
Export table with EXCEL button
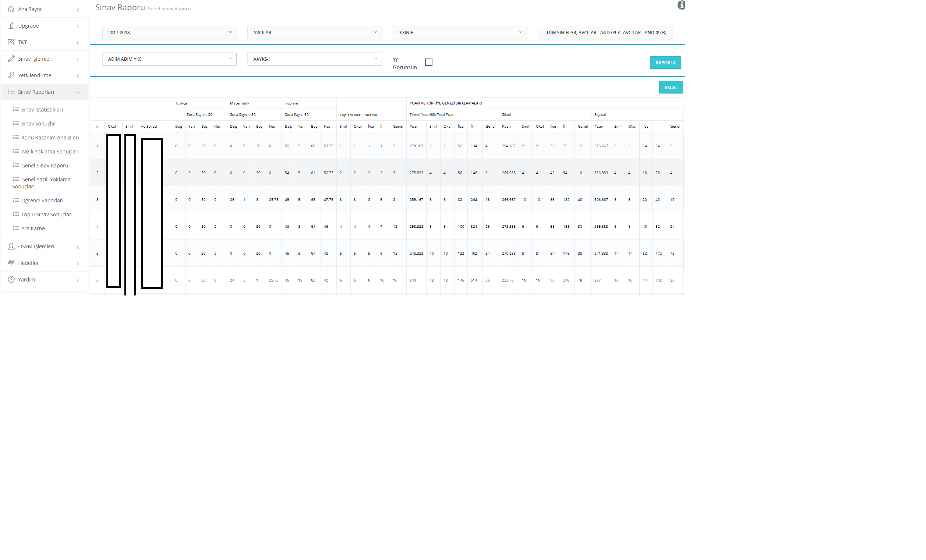point(671,88)
